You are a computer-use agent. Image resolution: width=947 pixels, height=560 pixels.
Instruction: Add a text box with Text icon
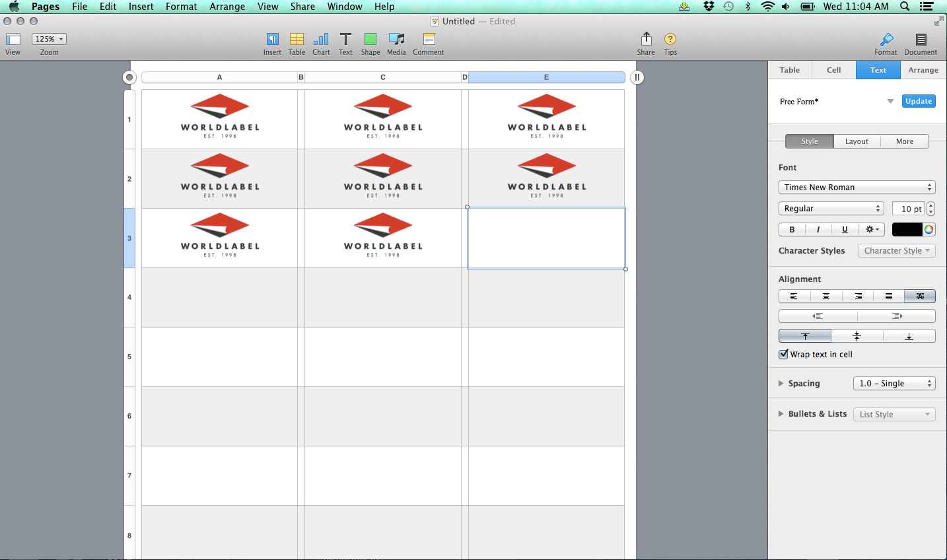[x=345, y=39]
